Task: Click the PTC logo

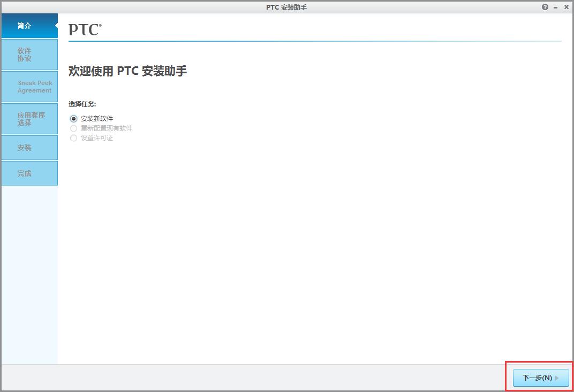Action: [85, 29]
